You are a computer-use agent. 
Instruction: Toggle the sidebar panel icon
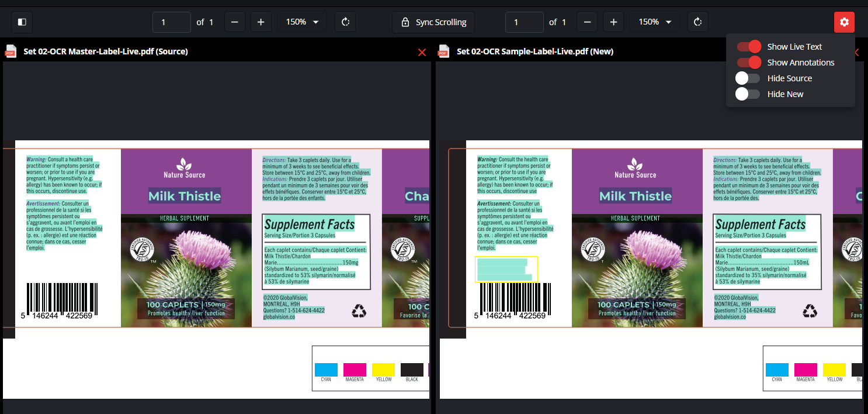click(x=22, y=22)
